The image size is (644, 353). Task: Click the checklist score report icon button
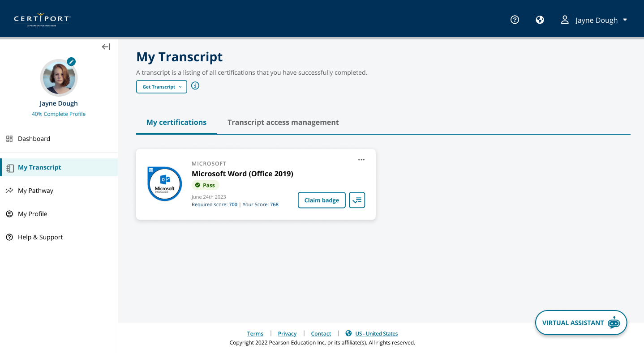point(357,200)
